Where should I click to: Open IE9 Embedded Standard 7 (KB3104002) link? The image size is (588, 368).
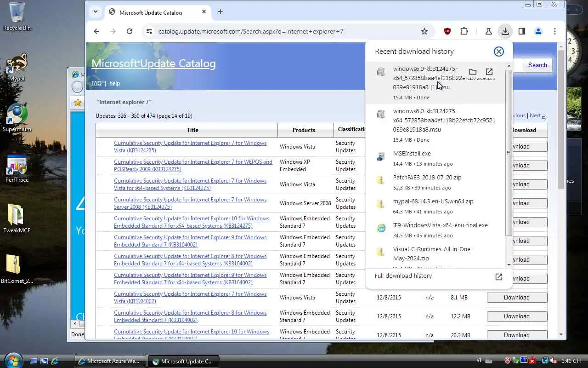190,241
